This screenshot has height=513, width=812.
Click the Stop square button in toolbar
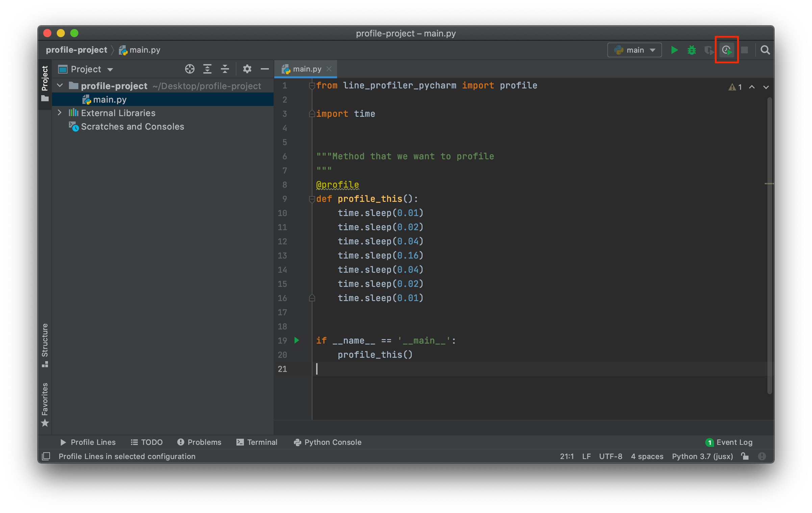(744, 50)
